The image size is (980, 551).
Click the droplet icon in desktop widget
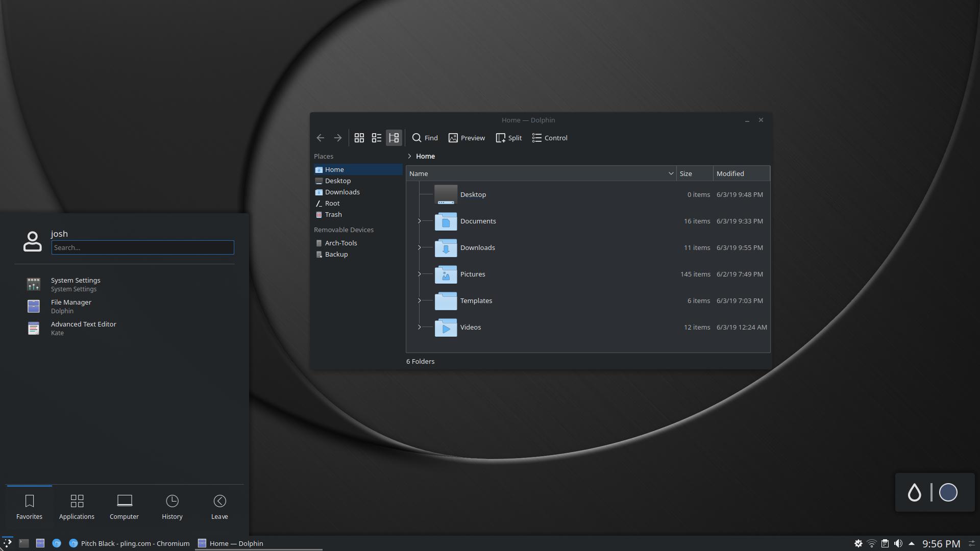(x=914, y=492)
